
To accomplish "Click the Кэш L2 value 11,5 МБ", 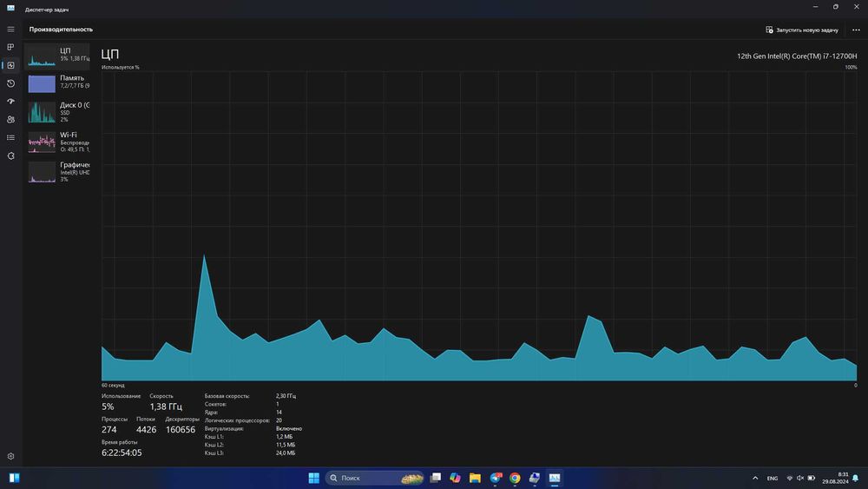I will point(285,445).
